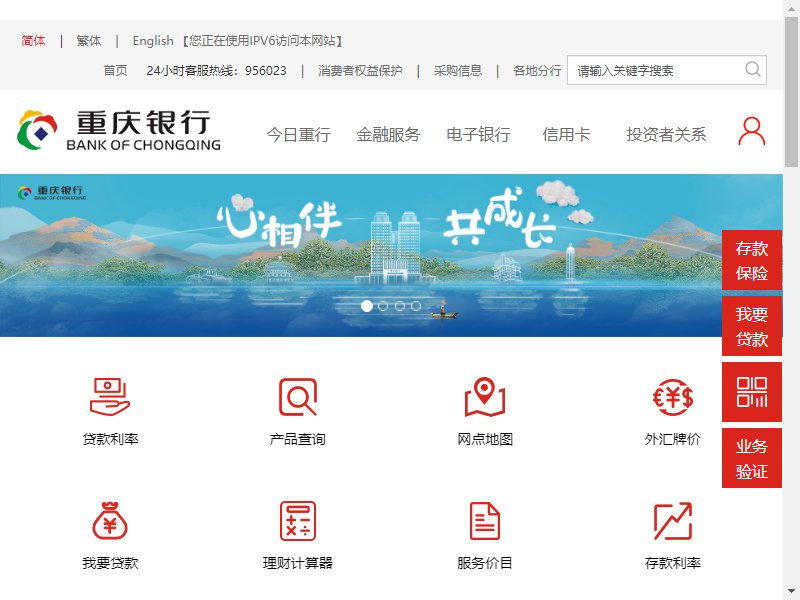Open the 信用卡 menu
Viewport: 800px width, 600px height.
[566, 134]
